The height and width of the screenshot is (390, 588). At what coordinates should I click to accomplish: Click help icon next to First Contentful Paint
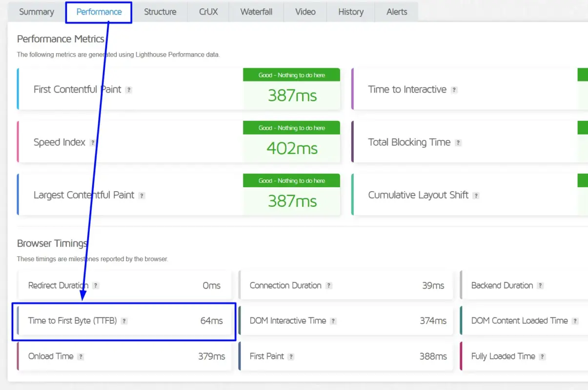click(x=129, y=90)
